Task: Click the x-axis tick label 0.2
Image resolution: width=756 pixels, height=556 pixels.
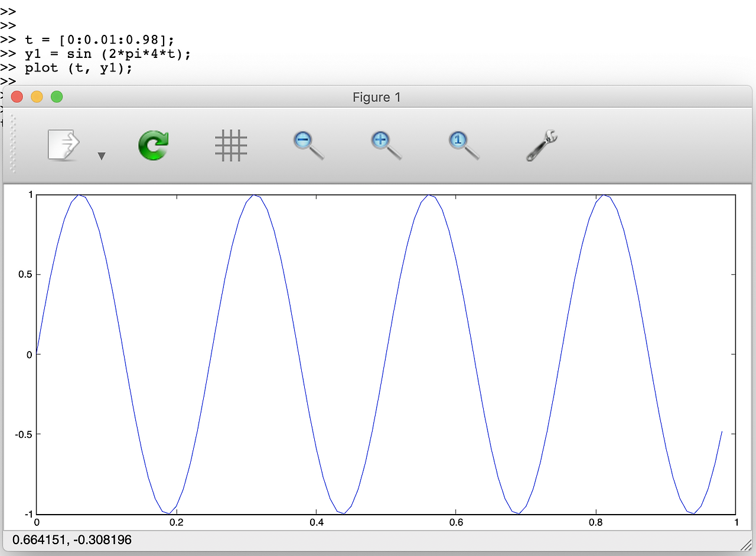Action: point(177,522)
